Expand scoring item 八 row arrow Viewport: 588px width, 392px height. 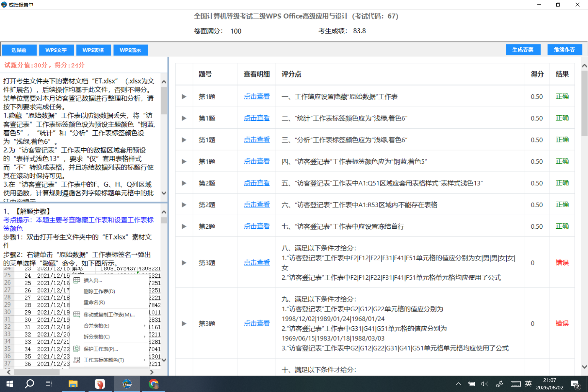(x=184, y=263)
